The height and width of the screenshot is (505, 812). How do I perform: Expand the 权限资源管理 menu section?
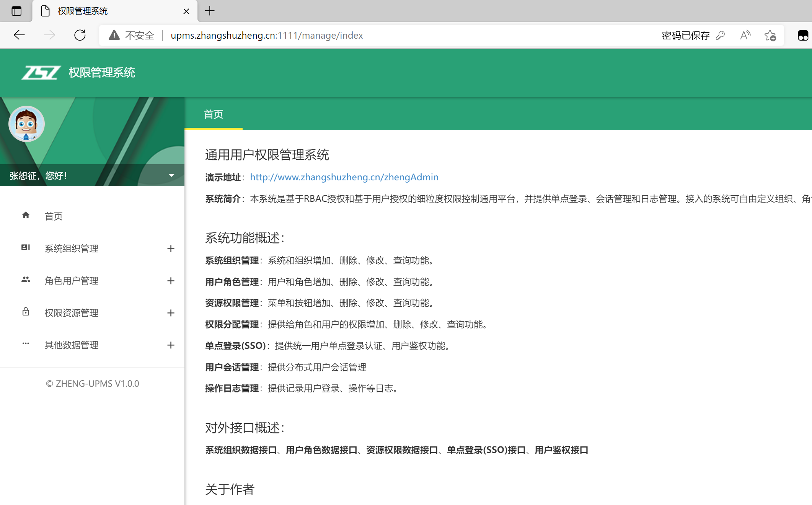pyautogui.click(x=171, y=313)
